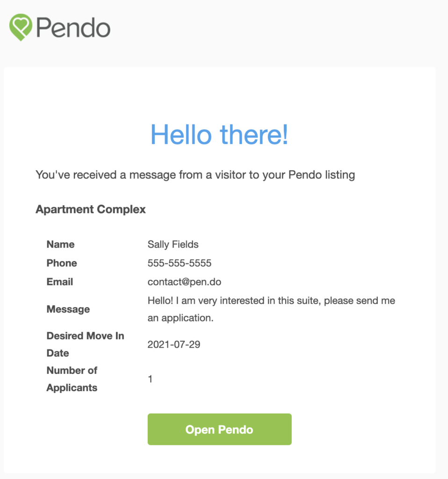Click the name Sally Fields
Viewport: 448px width, 479px height.
pos(173,244)
